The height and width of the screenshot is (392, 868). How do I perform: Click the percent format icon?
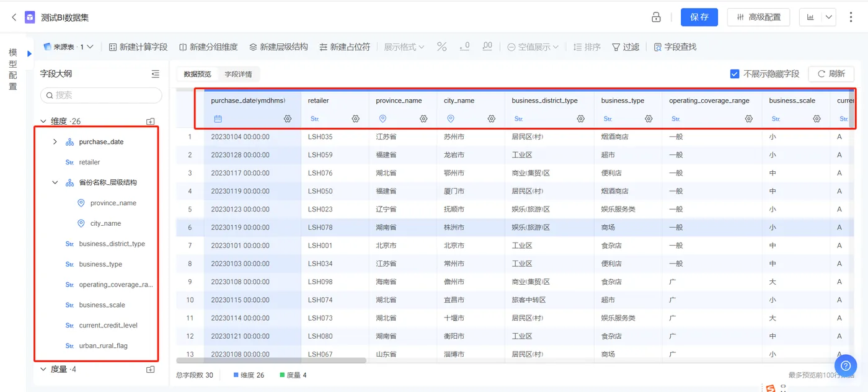tap(441, 47)
